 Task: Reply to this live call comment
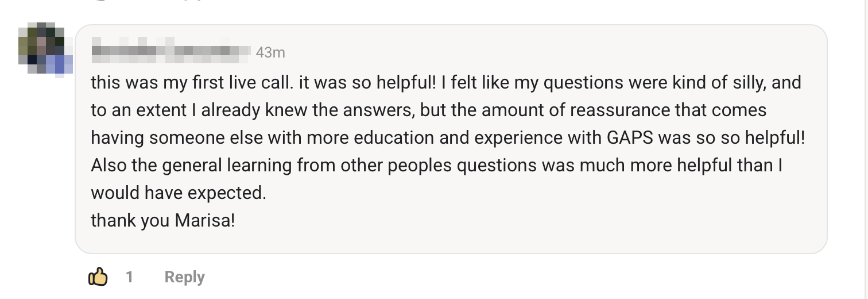coord(184,277)
